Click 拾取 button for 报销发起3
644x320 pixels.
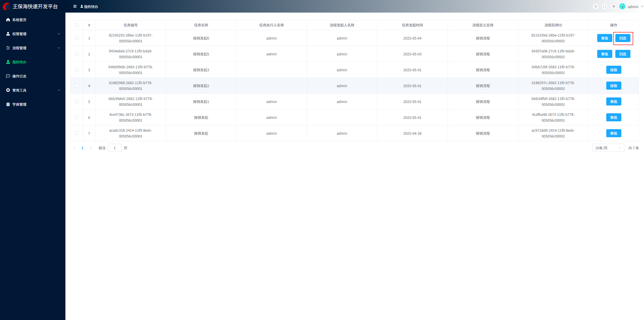coord(614,70)
